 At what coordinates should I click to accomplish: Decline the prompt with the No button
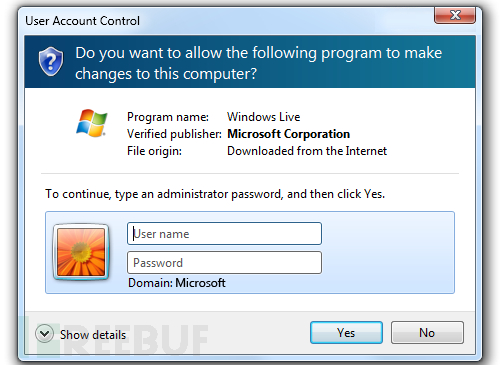click(x=427, y=332)
